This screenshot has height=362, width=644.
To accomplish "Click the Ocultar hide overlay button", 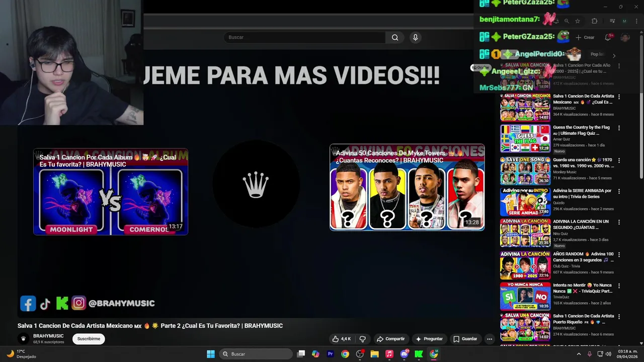I will 480,67.
